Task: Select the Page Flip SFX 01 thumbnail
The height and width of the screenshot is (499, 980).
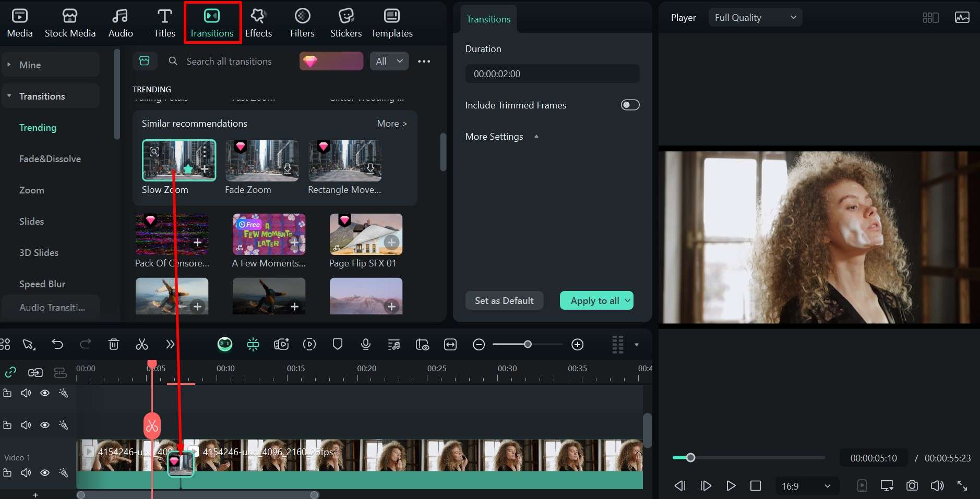Action: coord(366,234)
